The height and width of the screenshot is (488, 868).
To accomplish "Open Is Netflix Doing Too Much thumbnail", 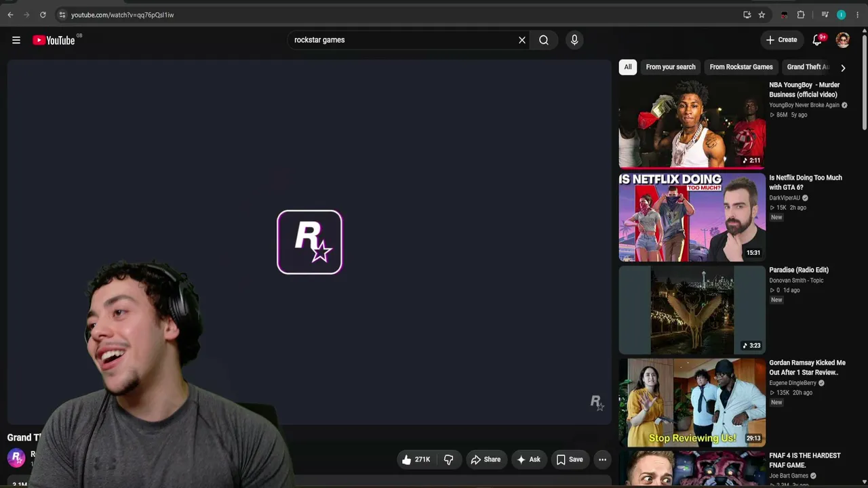I will 692,218.
